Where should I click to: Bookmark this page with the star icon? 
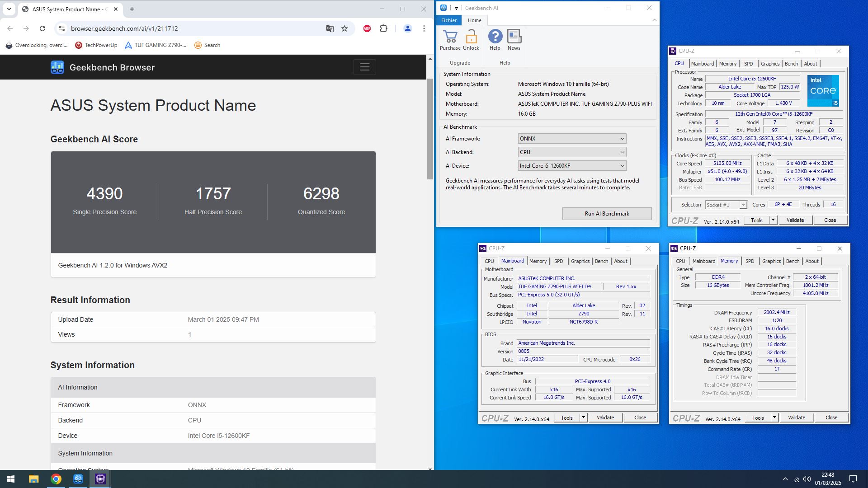coord(344,28)
